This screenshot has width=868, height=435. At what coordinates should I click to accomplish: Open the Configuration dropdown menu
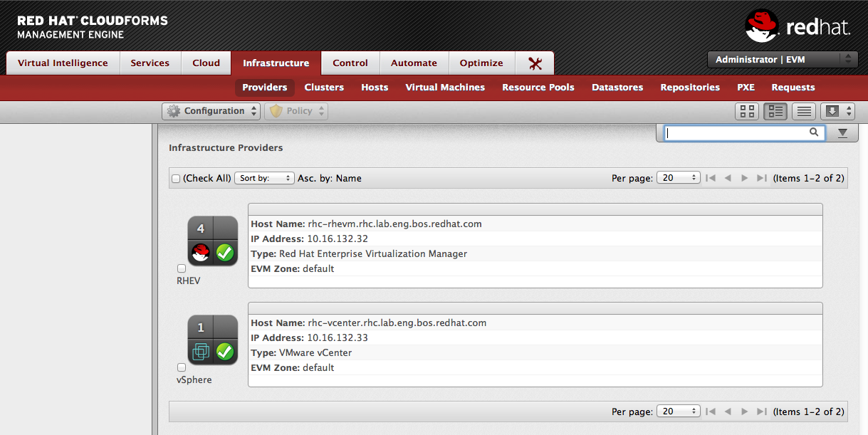pos(211,111)
